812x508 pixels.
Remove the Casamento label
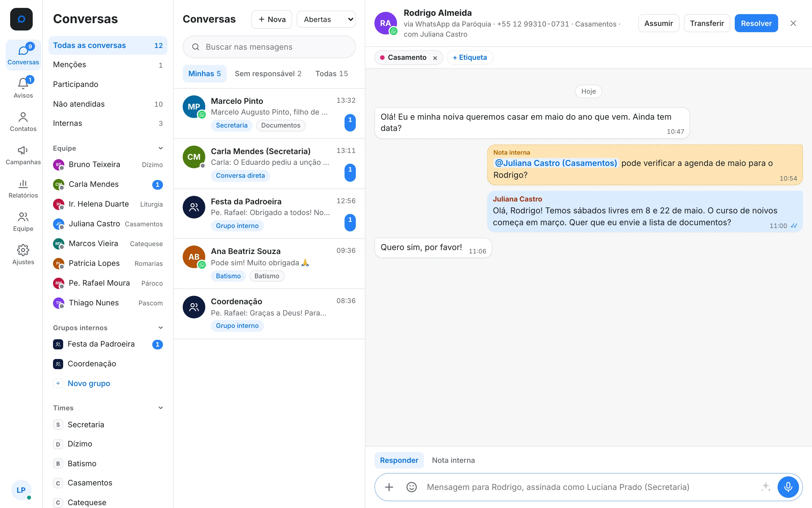click(x=435, y=58)
